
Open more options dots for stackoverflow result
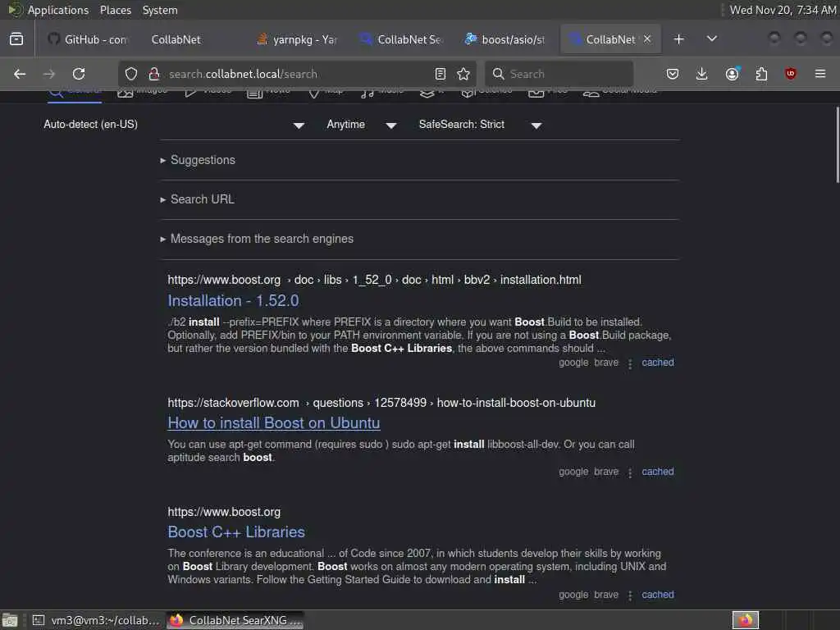(630, 473)
